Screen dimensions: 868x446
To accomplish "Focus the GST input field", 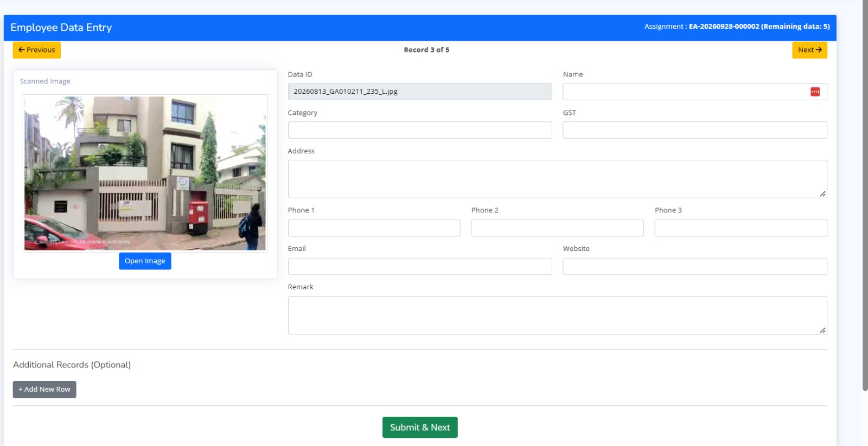I will 695,130.
